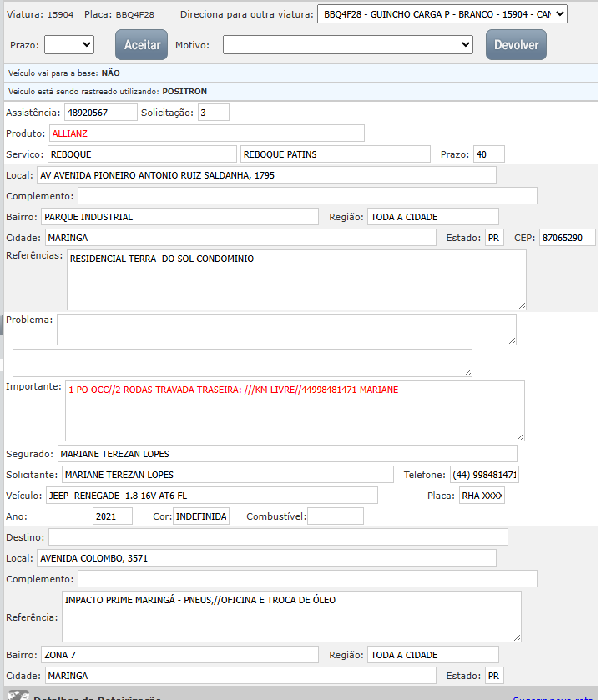The width and height of the screenshot is (606, 700).
Task: Expand the Motivo dropdown list
Action: pyautogui.click(x=347, y=44)
